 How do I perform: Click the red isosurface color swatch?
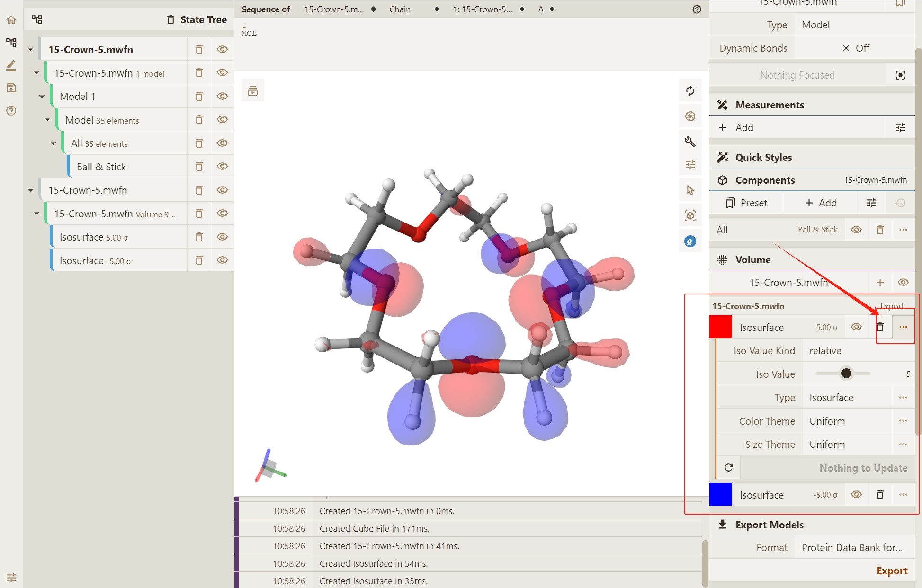(x=721, y=327)
